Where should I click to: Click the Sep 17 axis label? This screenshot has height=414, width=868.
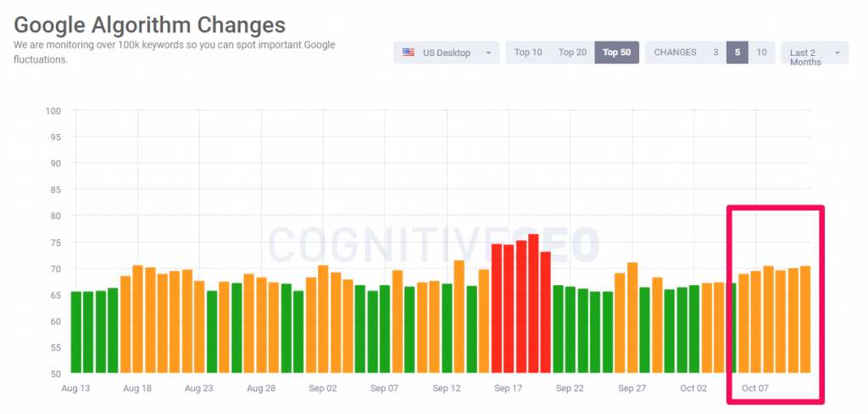[509, 389]
